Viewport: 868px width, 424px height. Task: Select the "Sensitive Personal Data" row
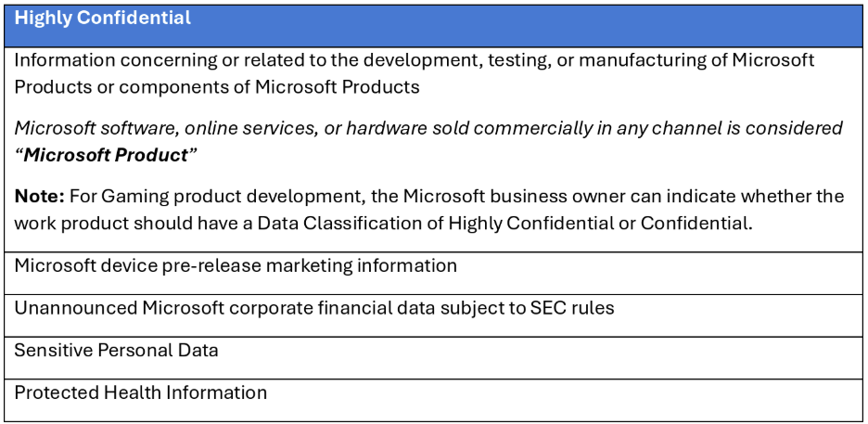(116, 351)
